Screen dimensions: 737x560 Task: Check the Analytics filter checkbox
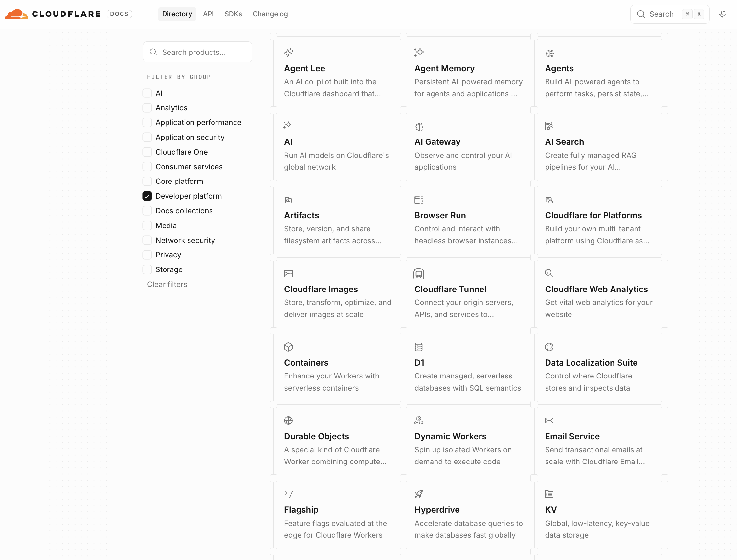147,108
